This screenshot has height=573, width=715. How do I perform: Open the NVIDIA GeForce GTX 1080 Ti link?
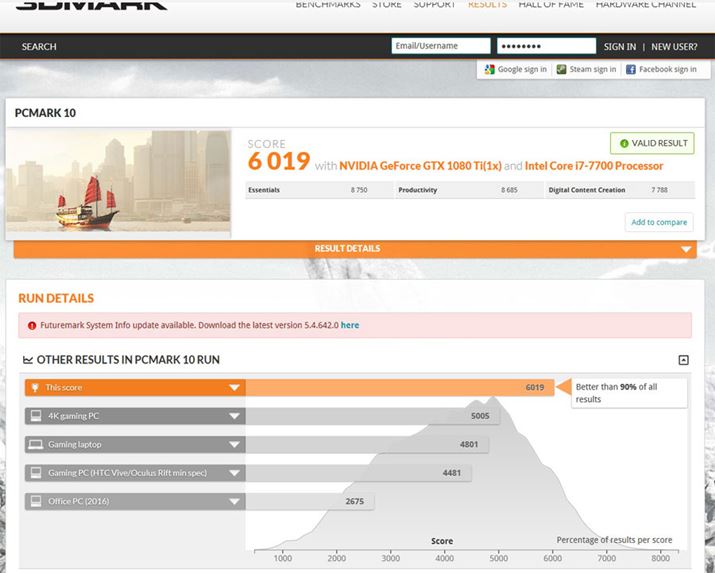click(420, 165)
